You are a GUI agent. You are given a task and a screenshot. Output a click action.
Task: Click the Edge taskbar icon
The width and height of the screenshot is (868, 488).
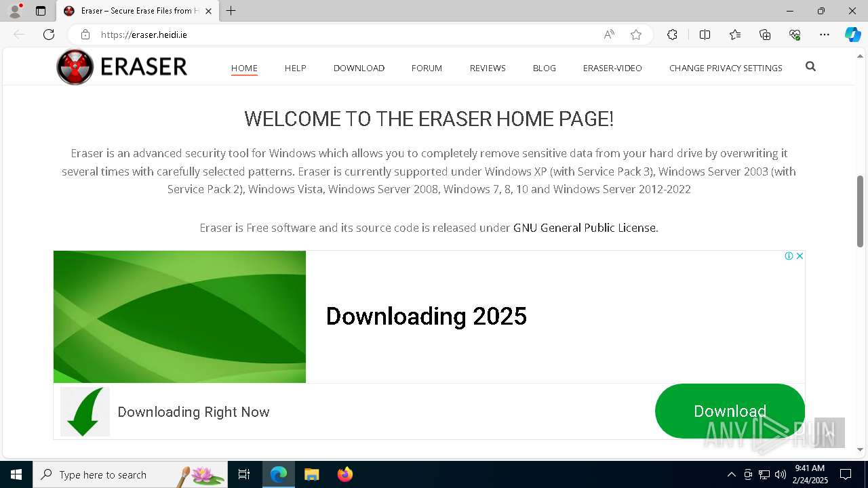[x=279, y=474]
